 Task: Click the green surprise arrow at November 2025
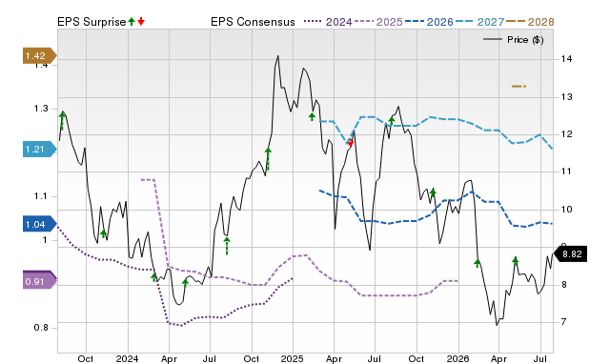[x=433, y=192]
